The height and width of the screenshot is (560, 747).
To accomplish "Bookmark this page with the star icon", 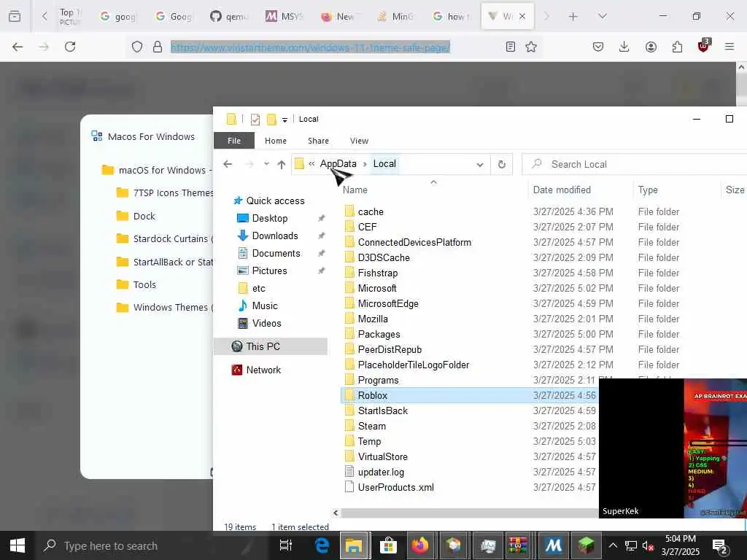I will coord(531,47).
